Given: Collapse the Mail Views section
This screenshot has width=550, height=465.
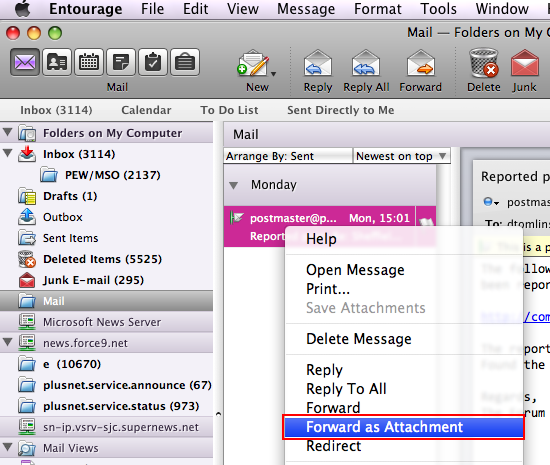Looking at the screenshot, I should (7, 447).
